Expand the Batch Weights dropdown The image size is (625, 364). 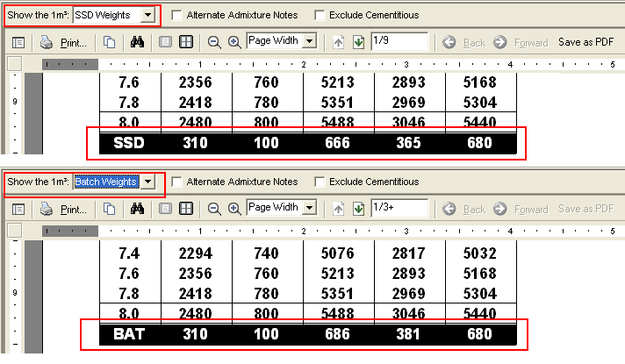148,182
